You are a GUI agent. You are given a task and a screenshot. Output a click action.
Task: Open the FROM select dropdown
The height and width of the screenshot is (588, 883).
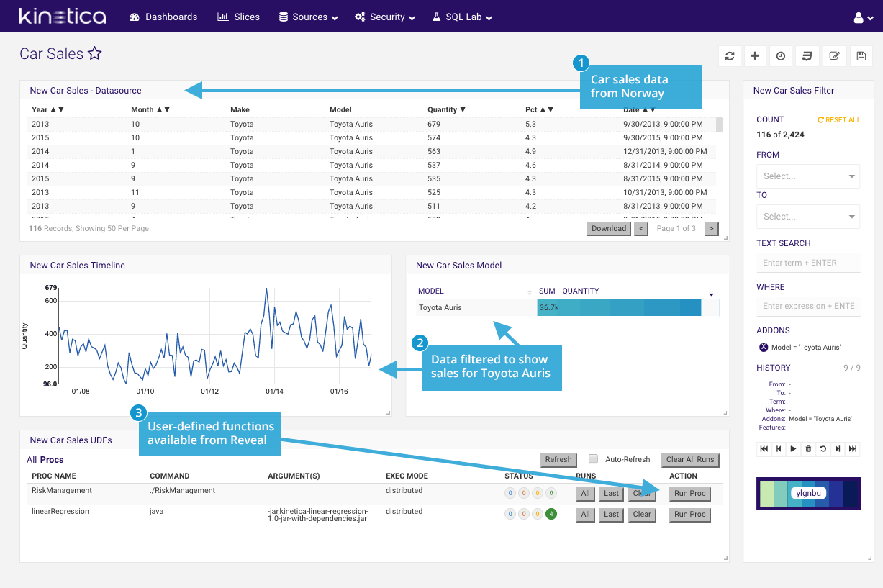point(808,176)
